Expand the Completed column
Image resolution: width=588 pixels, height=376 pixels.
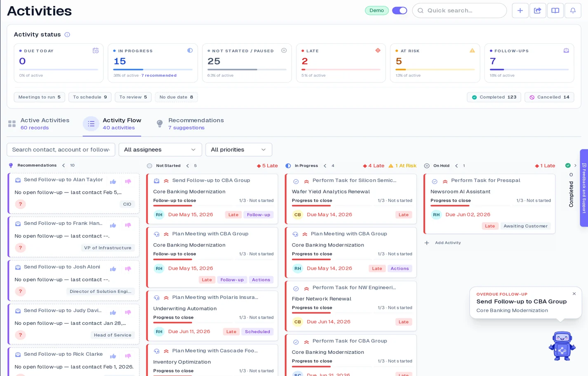[575, 166]
